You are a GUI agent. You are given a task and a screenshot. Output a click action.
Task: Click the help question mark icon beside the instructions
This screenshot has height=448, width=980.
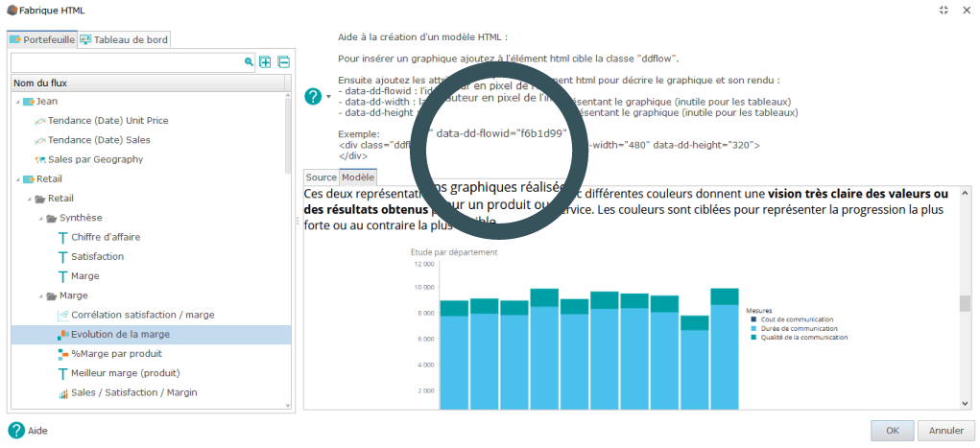click(x=313, y=97)
